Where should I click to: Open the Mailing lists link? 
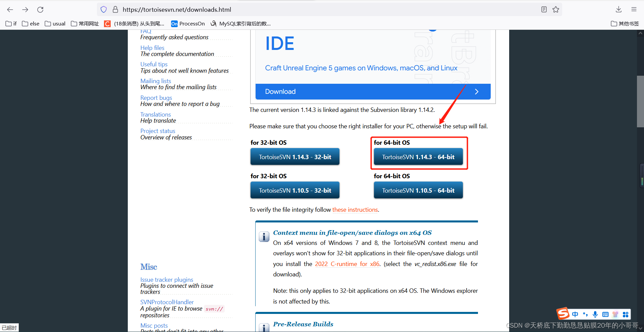click(156, 81)
